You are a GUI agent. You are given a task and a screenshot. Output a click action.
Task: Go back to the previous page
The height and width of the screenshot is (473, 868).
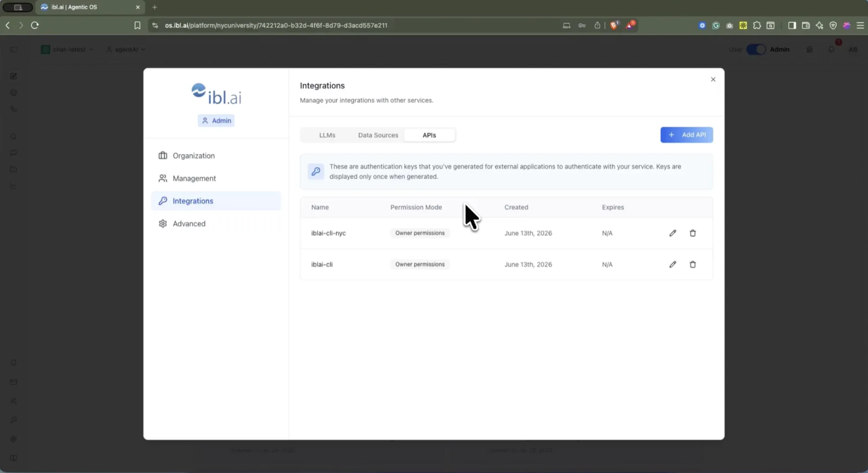point(8,25)
